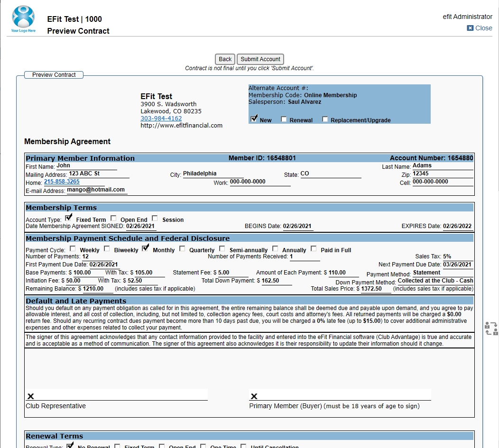The width and height of the screenshot is (499, 448).
Task: Check the Open End account type checkbox
Action: [113, 218]
